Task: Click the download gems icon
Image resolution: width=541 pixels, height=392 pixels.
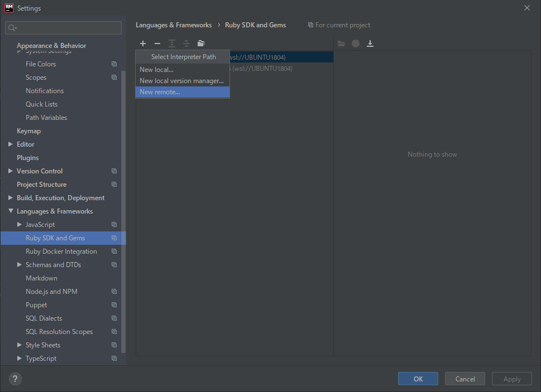Action: tap(370, 43)
